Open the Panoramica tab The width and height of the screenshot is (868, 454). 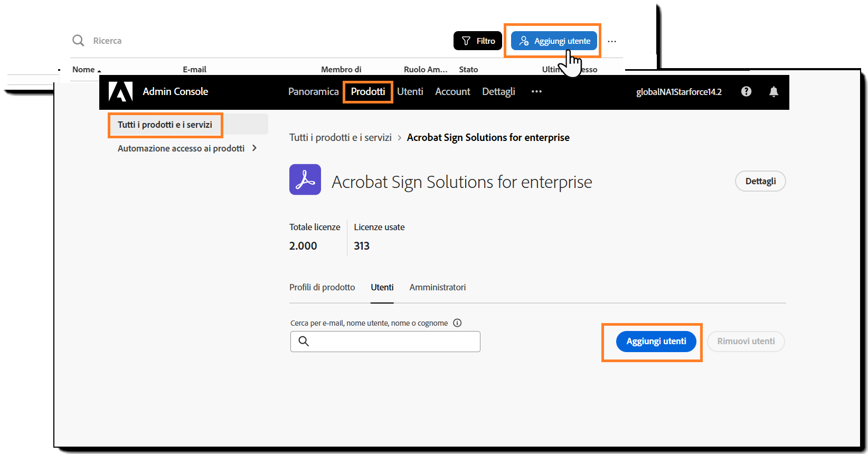coord(313,91)
